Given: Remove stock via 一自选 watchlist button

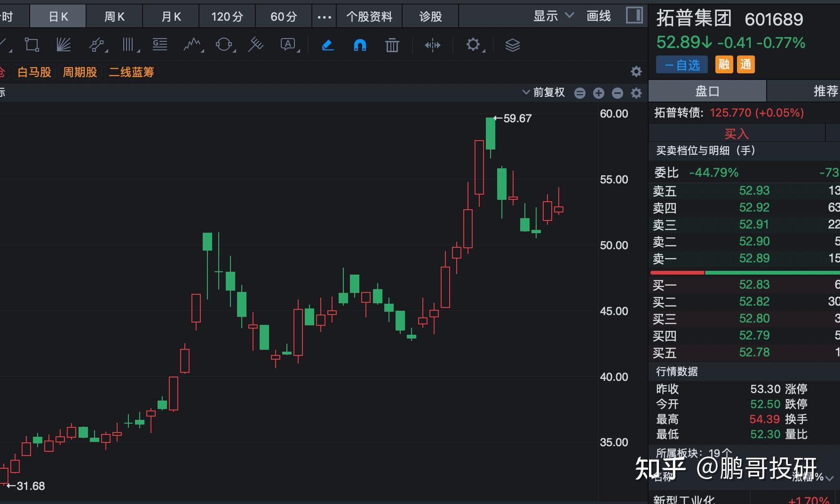Looking at the screenshot, I should coord(681,64).
